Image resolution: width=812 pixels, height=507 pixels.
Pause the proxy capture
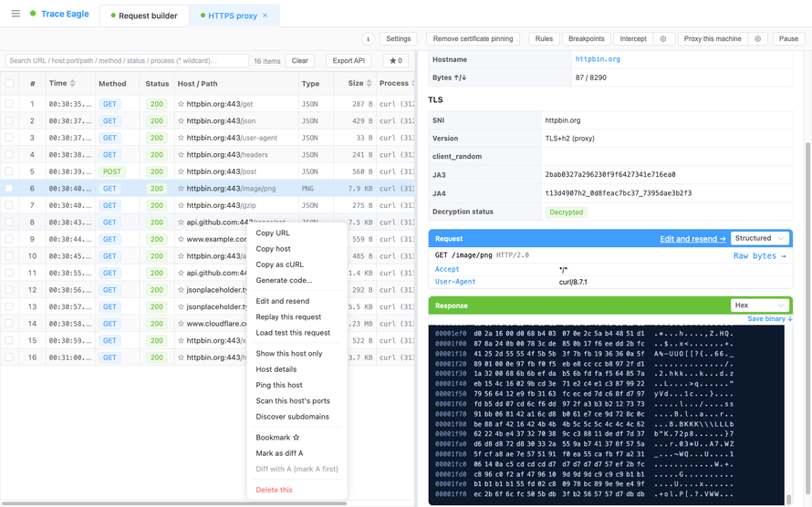coord(788,39)
